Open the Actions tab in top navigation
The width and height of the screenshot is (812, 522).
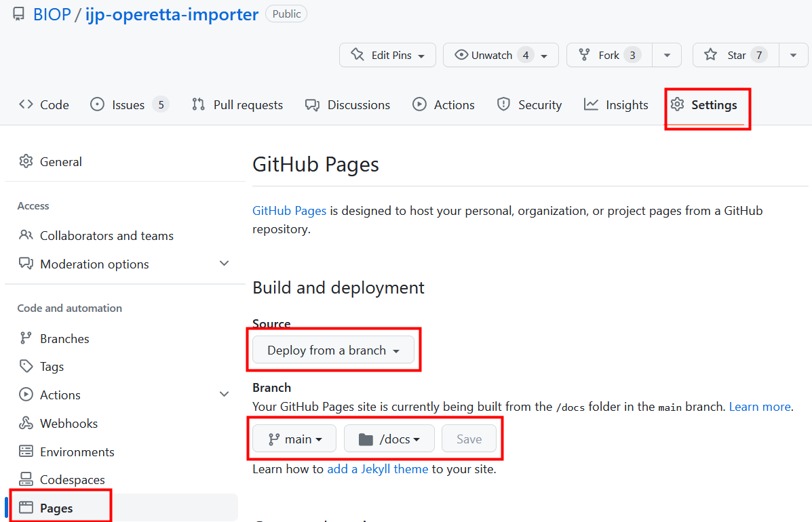point(443,104)
